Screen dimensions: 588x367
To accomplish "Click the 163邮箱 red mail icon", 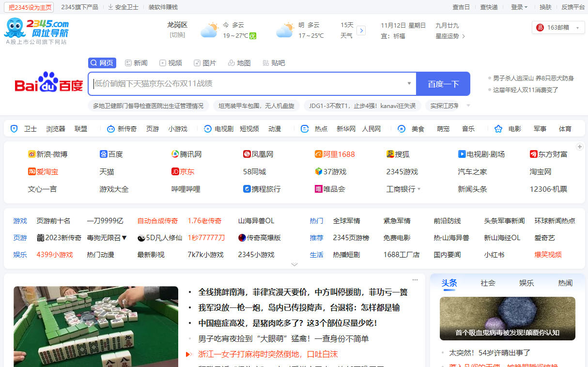I will pyautogui.click(x=540, y=28).
